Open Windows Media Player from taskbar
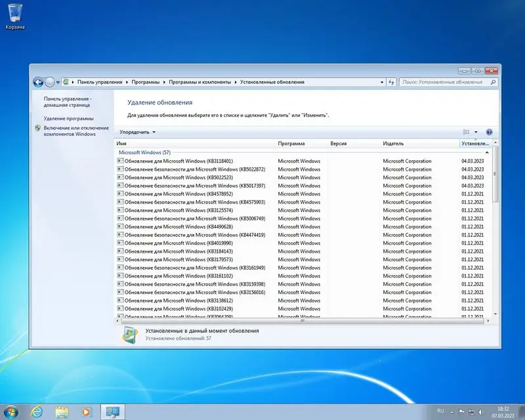Image resolution: width=525 pixels, height=420 pixels. pyautogui.click(x=87, y=412)
